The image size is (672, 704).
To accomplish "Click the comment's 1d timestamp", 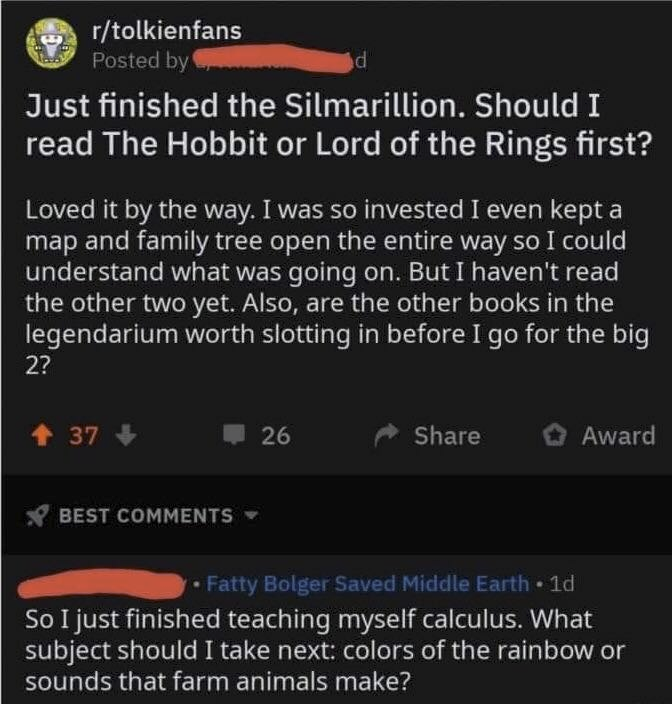I will tap(561, 583).
